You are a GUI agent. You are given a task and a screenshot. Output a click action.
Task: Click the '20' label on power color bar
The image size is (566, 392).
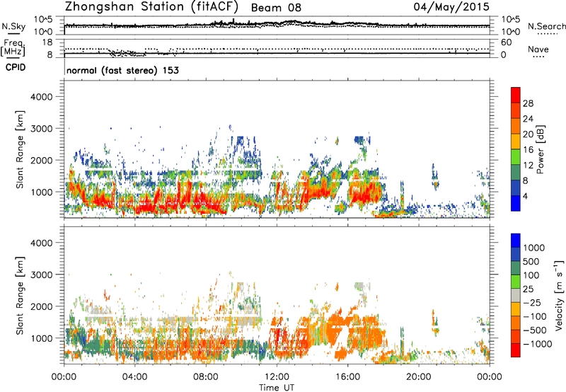point(528,134)
